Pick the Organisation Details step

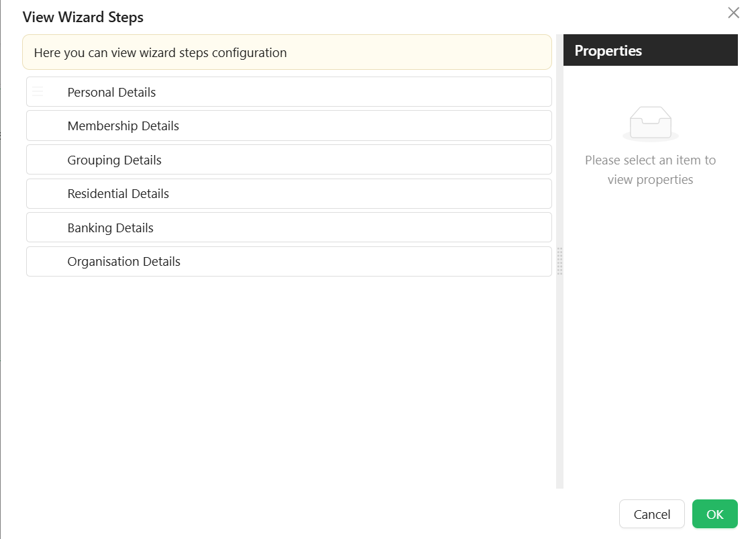coord(289,262)
